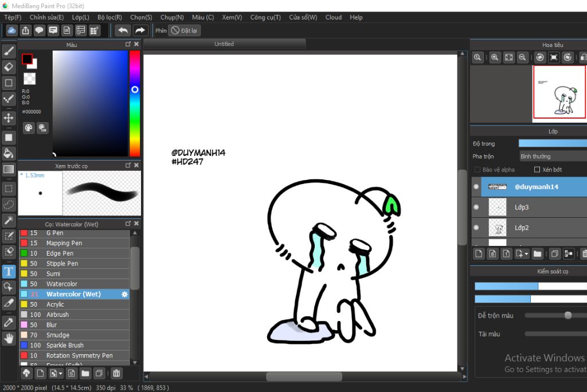Toggle the Đặt lại snap-off button

pos(185,30)
